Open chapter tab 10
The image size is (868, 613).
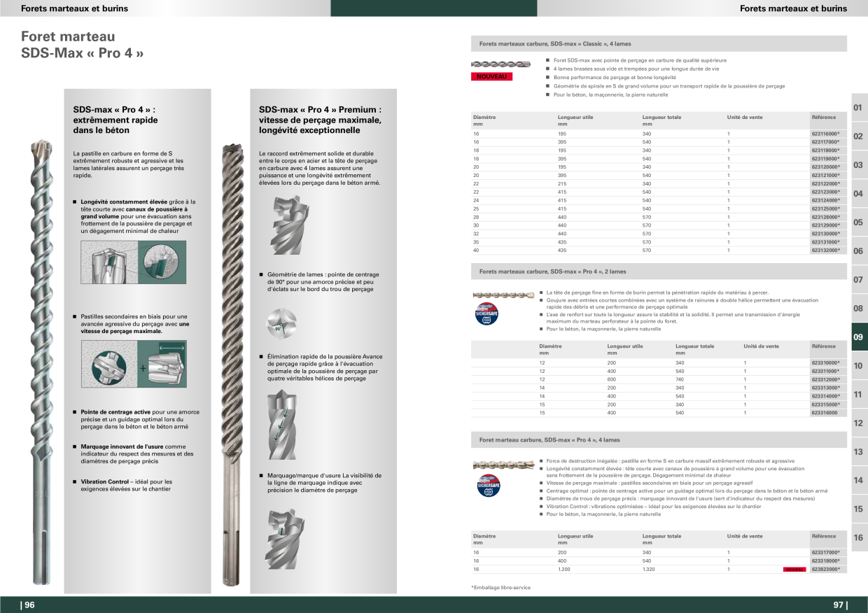tap(859, 365)
